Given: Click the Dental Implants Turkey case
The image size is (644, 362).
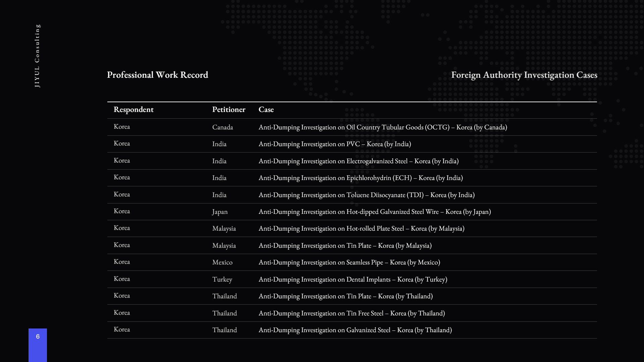Looking at the screenshot, I should [353, 280].
